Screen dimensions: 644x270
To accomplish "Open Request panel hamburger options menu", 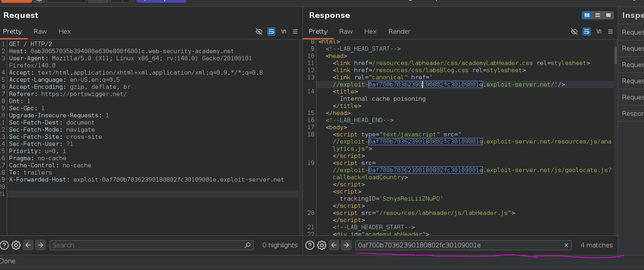I will coord(295,31).
